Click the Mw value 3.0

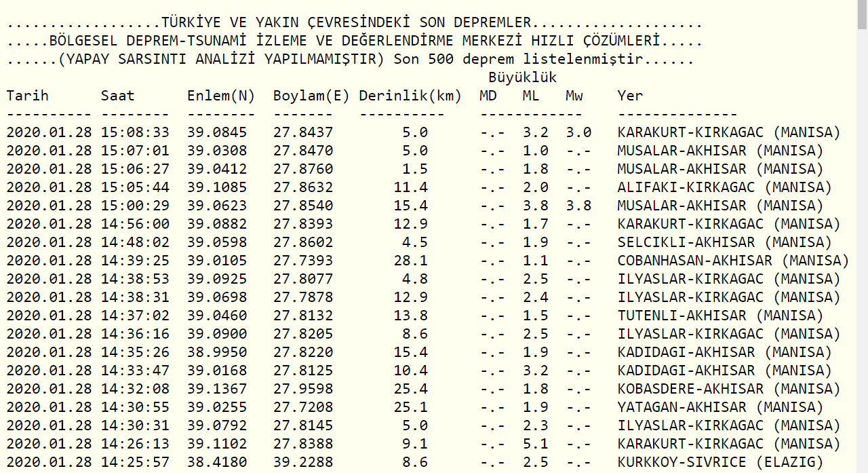(578, 132)
